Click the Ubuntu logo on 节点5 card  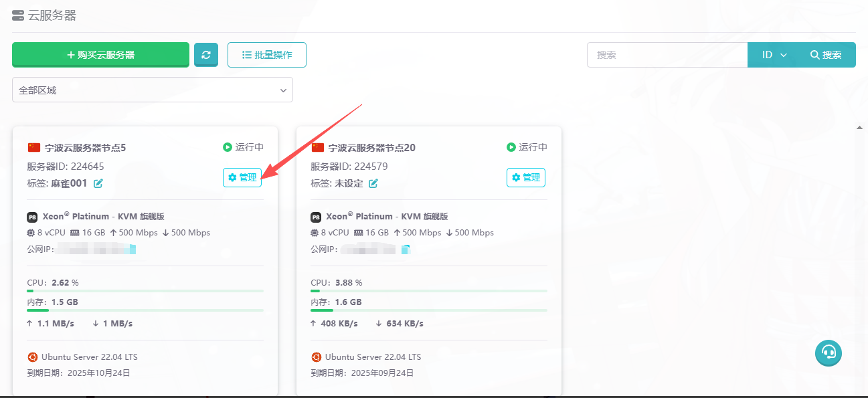pos(33,357)
